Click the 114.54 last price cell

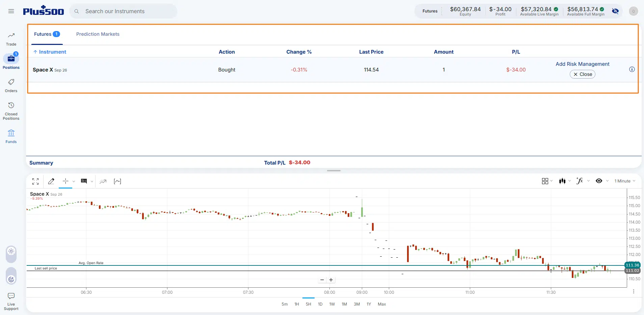(371, 70)
